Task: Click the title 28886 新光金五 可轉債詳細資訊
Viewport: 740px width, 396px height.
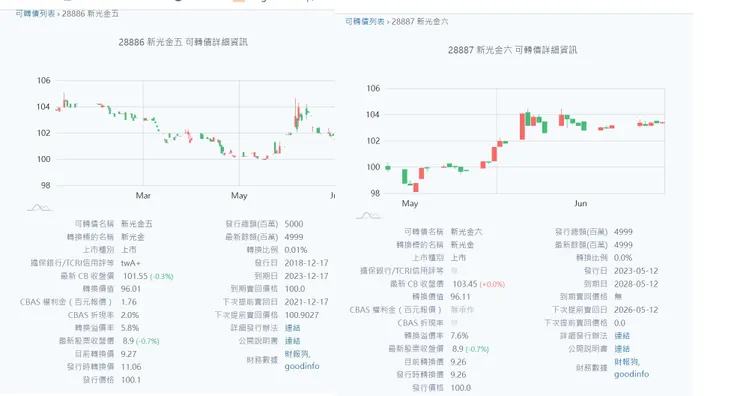Action: point(183,42)
